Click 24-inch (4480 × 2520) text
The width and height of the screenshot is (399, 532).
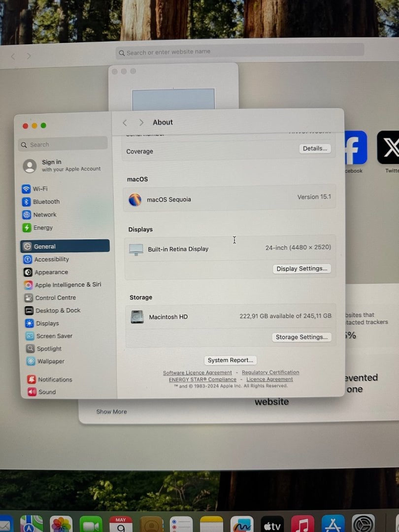tap(298, 247)
